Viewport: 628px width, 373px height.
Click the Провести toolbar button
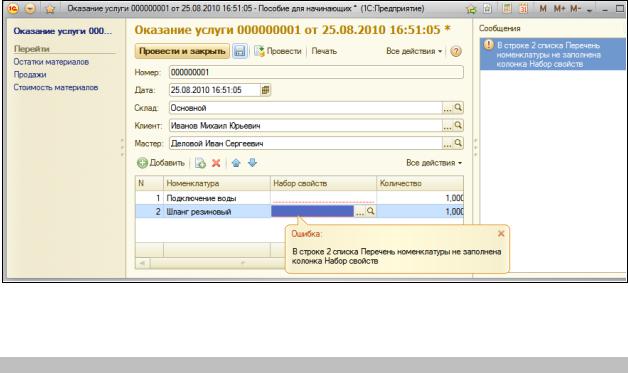(278, 51)
